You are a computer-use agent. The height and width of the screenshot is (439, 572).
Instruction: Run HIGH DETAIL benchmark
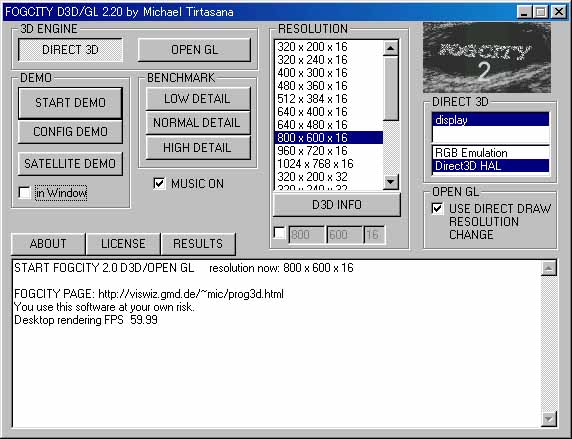click(198, 147)
